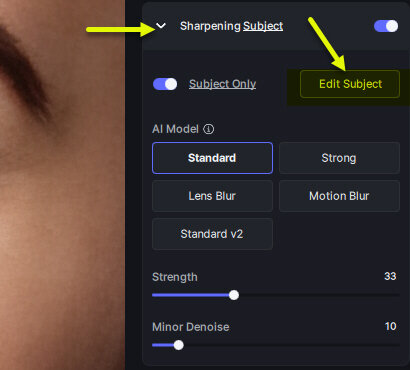Click the Strength value field showing 33
The image size is (410, 370).
[x=390, y=276]
